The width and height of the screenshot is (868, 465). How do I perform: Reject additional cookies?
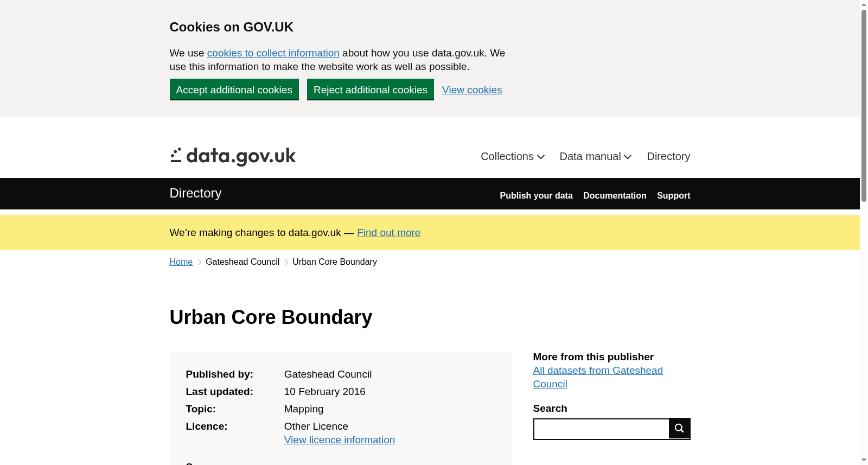pyautogui.click(x=371, y=90)
